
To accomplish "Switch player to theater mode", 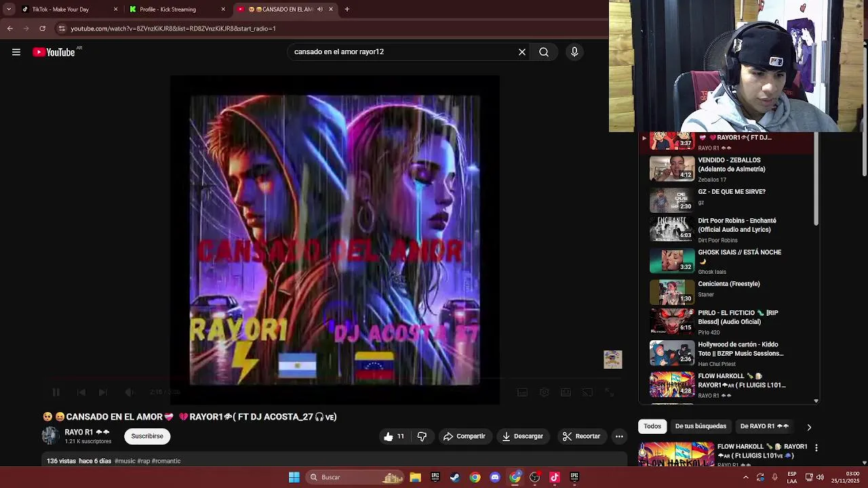I will 566,392.
